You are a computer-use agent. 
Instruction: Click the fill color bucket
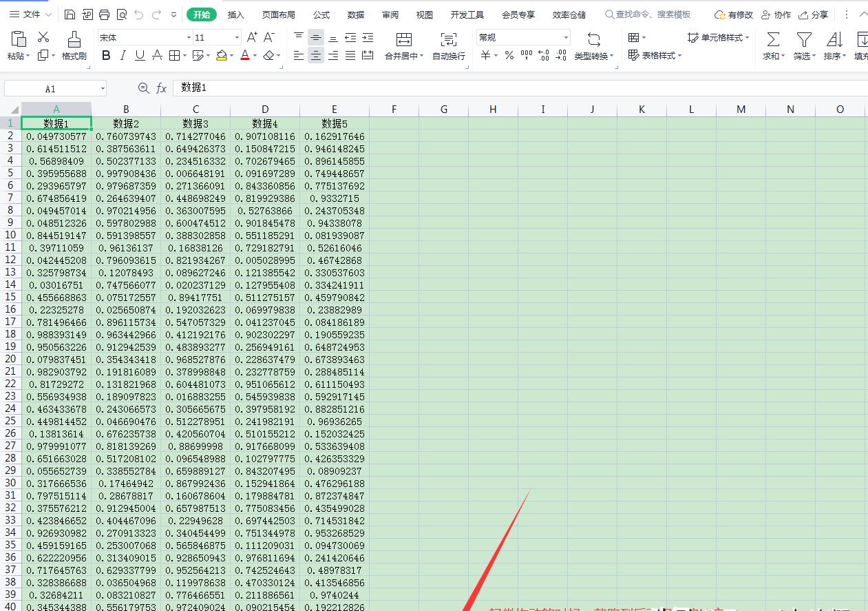[221, 55]
